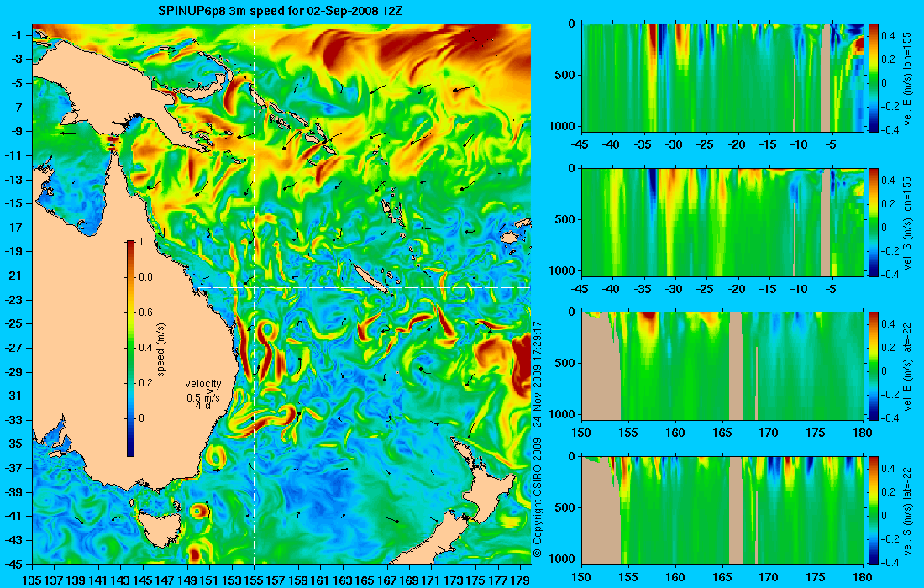
Task: Select the vel. S lat=-22 section panel
Action: point(722,510)
